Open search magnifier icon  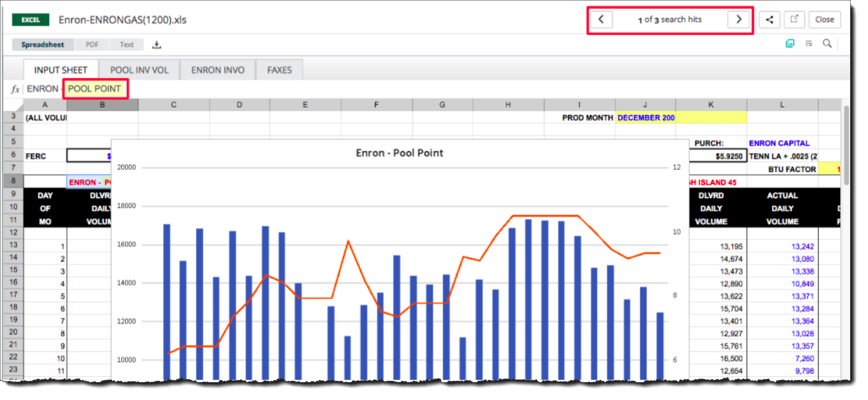(827, 43)
